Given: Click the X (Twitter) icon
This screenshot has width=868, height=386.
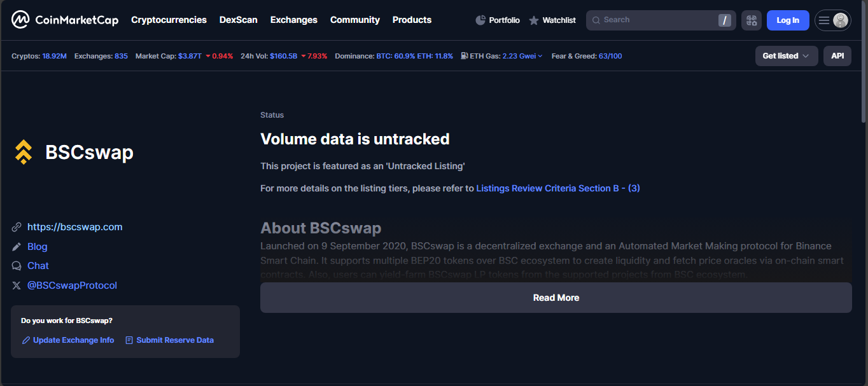Looking at the screenshot, I should 17,286.
